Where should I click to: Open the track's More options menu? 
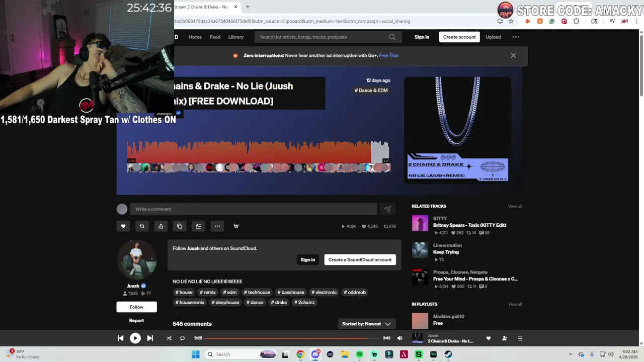(217, 226)
